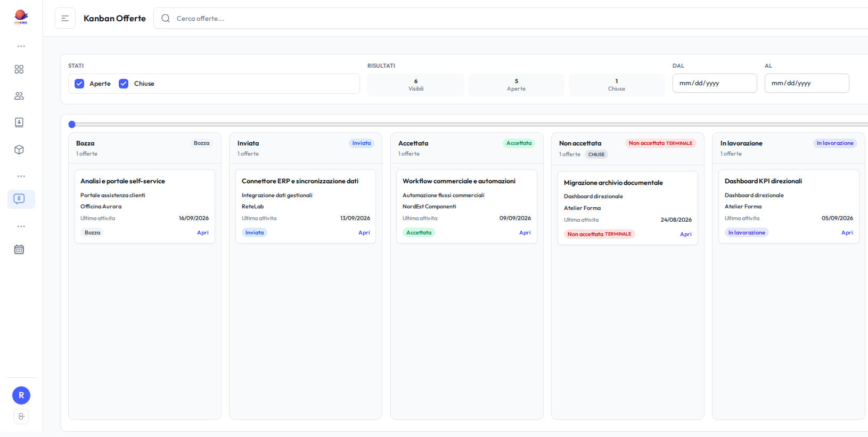
Task: Select card title Dashboard KPI direzionali
Action: pyautogui.click(x=763, y=181)
